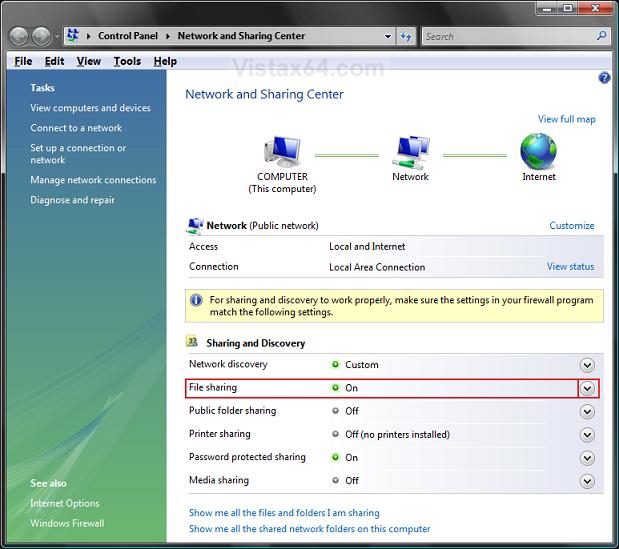This screenshot has height=549, width=619.
Task: Open Internet Options under See also
Action: coord(65,504)
